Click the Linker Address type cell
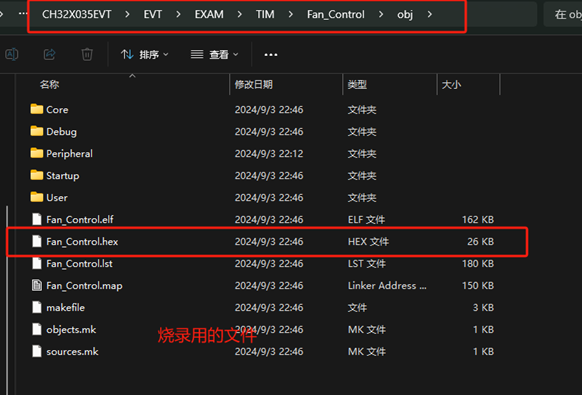 point(387,285)
